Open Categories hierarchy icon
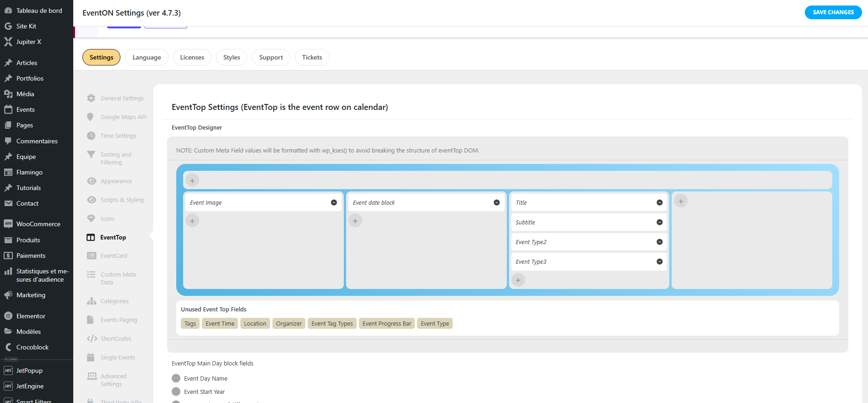 point(92,301)
